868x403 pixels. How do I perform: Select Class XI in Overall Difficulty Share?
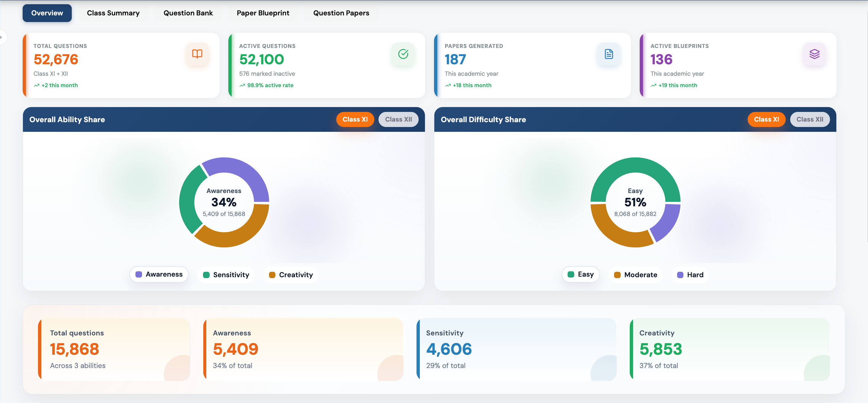(766, 120)
